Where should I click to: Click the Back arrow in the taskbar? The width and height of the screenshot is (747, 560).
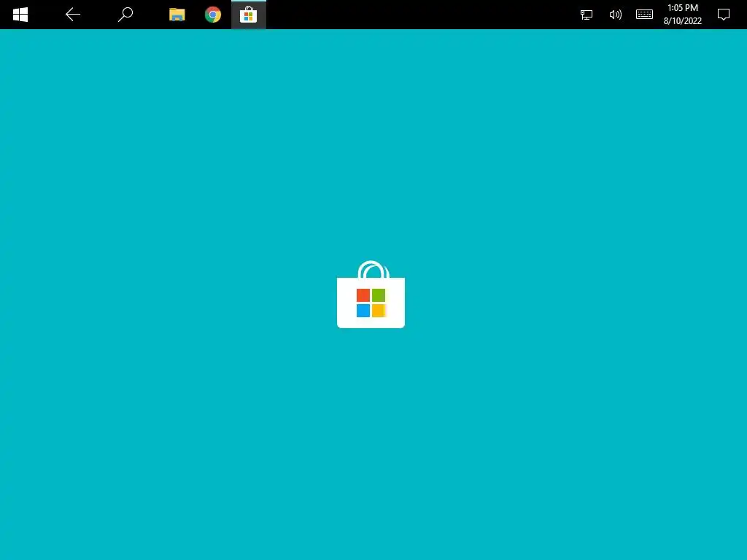coord(73,15)
